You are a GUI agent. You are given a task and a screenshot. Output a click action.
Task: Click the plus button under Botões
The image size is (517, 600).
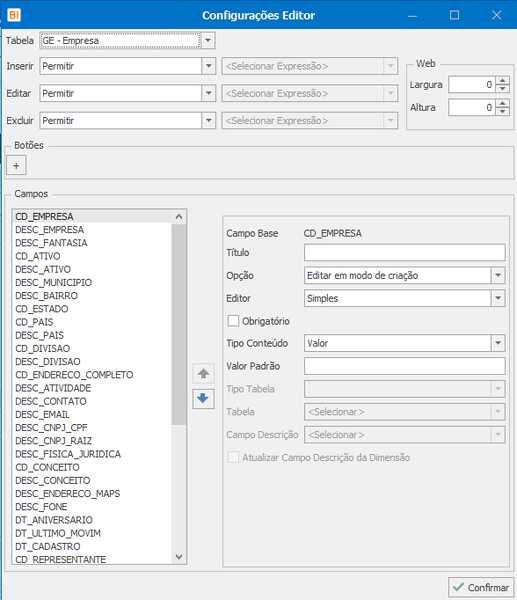[16, 165]
